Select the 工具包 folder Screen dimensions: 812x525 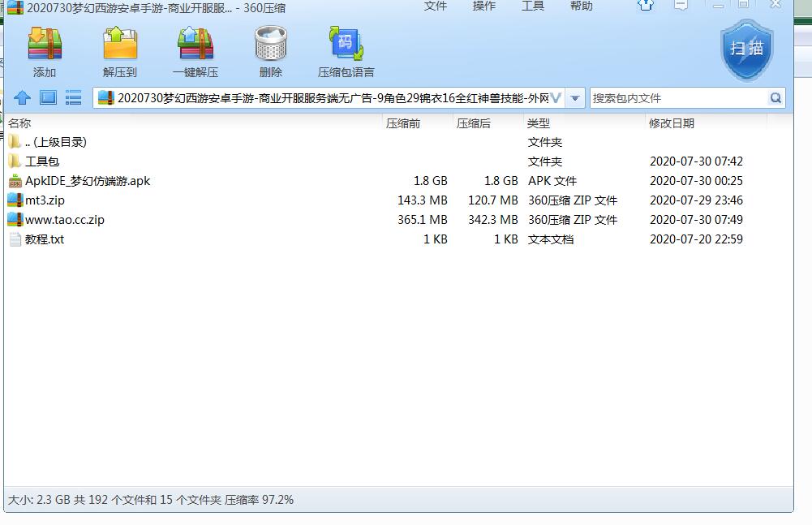[42, 161]
